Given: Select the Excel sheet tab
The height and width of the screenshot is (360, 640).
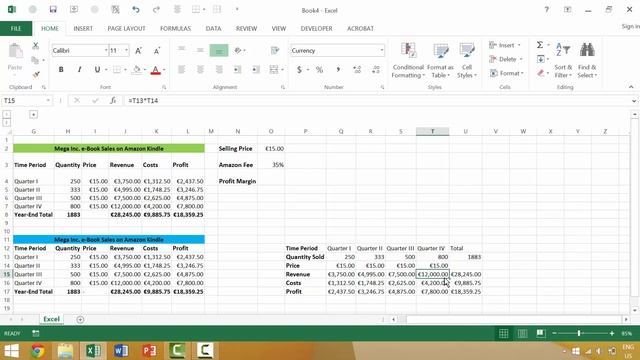Looking at the screenshot, I should (51, 319).
